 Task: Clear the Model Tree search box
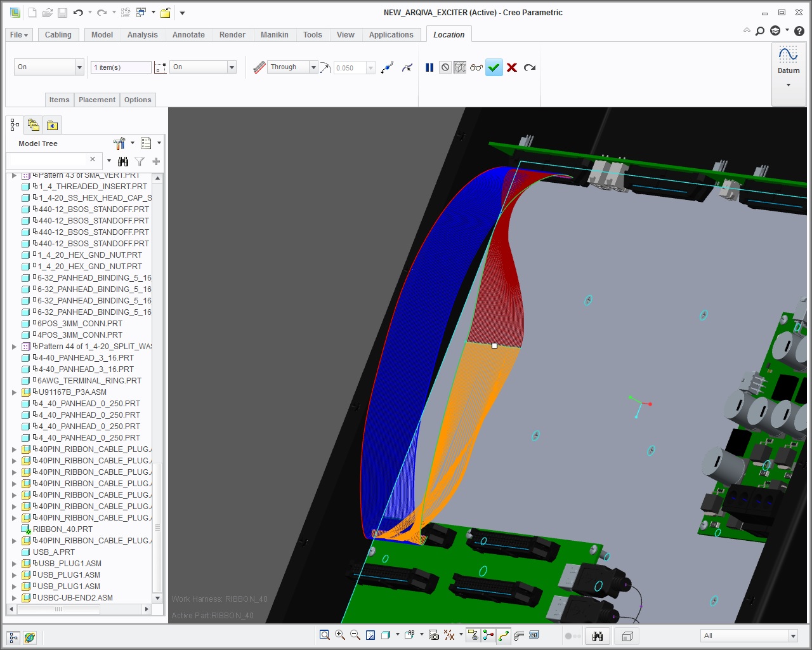pyautogui.click(x=93, y=159)
